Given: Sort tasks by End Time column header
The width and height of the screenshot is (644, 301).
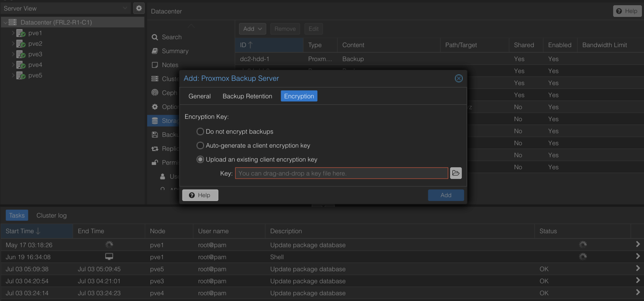Looking at the screenshot, I should click(109, 231).
